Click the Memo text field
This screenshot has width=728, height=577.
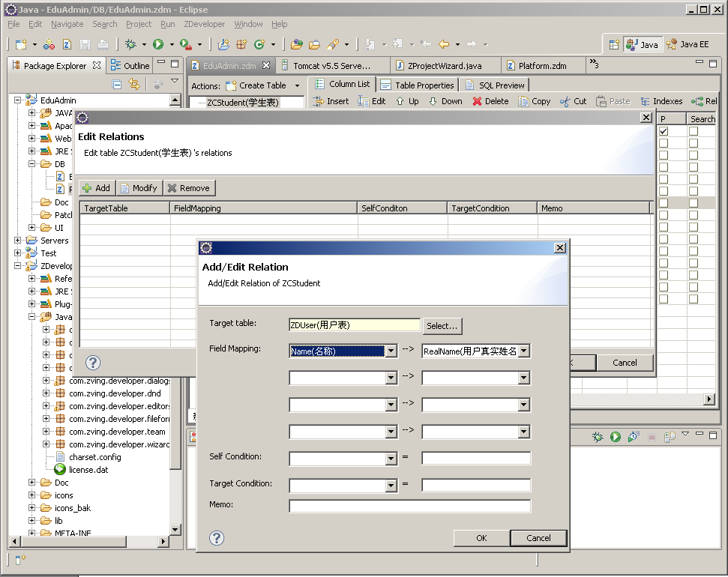tap(409, 507)
